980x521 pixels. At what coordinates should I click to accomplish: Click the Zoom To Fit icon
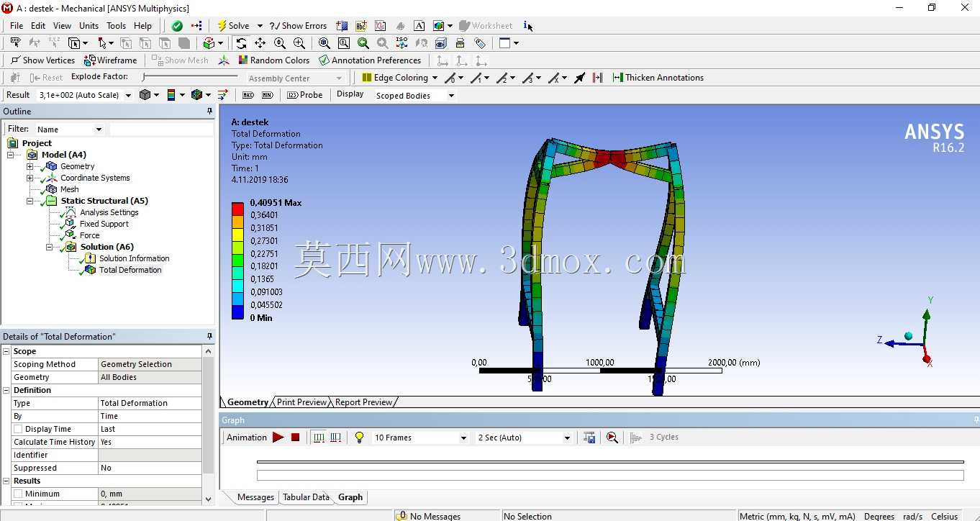point(325,43)
